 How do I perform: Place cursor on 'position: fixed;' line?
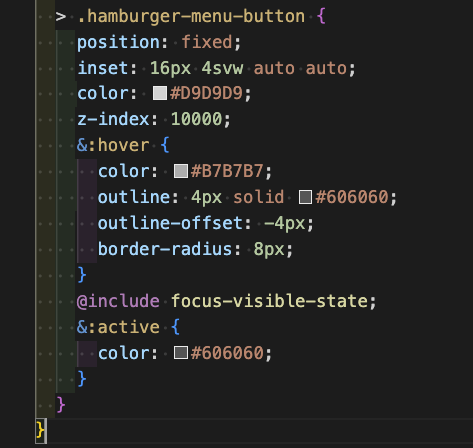tap(159, 42)
